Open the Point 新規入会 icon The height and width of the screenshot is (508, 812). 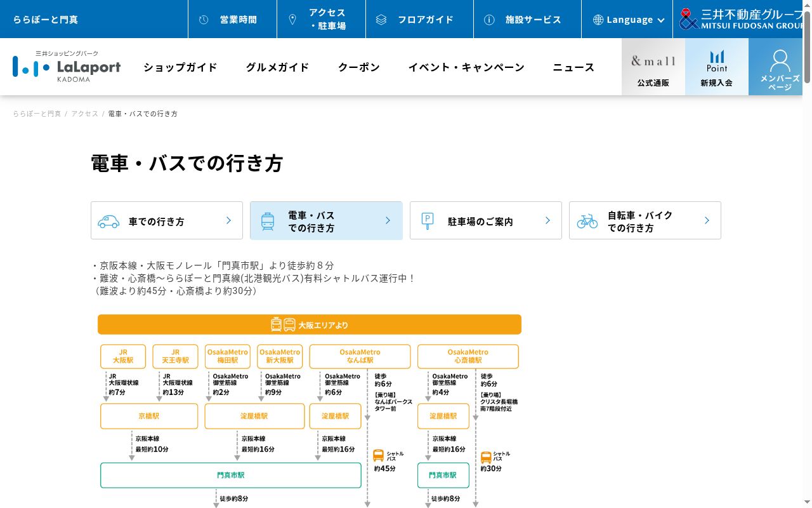tap(717, 61)
